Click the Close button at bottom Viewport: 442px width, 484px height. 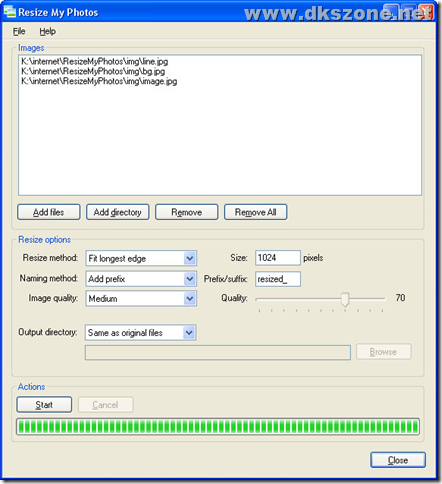[398, 460]
